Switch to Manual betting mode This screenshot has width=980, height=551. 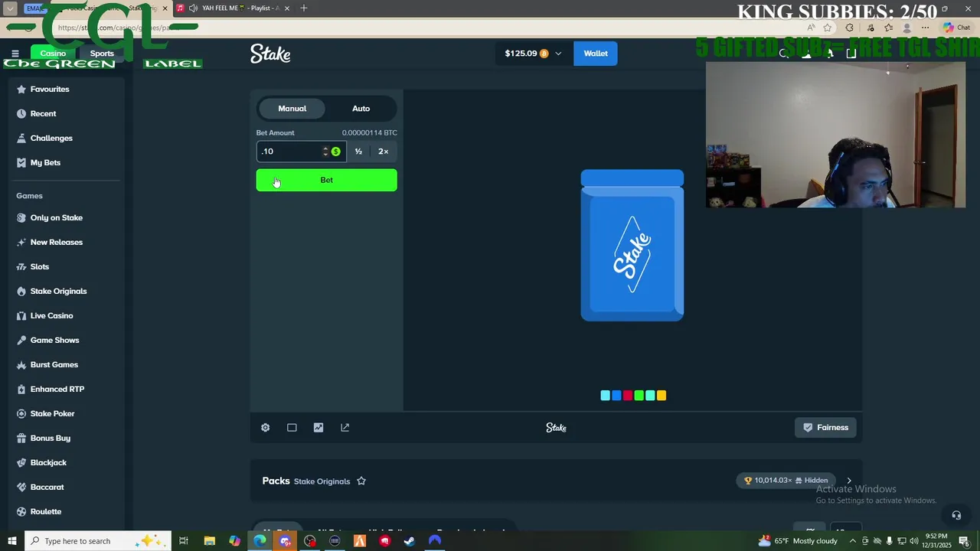pos(292,109)
